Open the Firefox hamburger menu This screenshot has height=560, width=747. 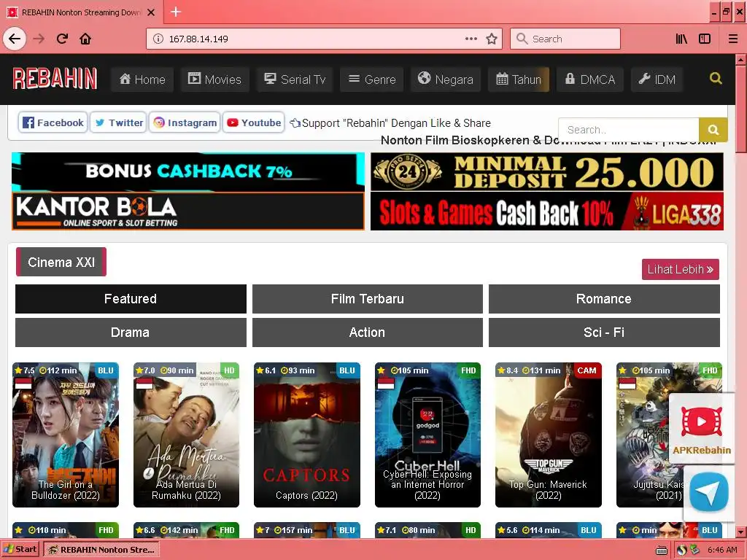[x=733, y=39]
